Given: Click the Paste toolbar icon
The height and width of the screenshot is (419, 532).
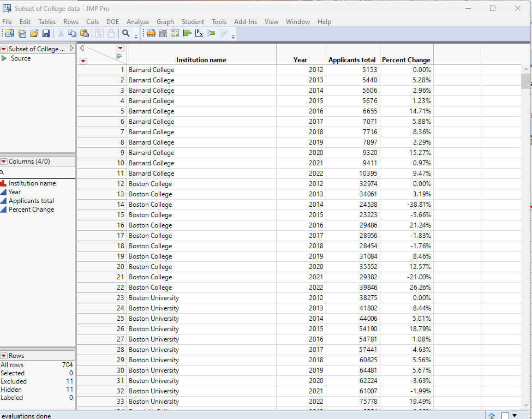Looking at the screenshot, I should coord(85,33).
